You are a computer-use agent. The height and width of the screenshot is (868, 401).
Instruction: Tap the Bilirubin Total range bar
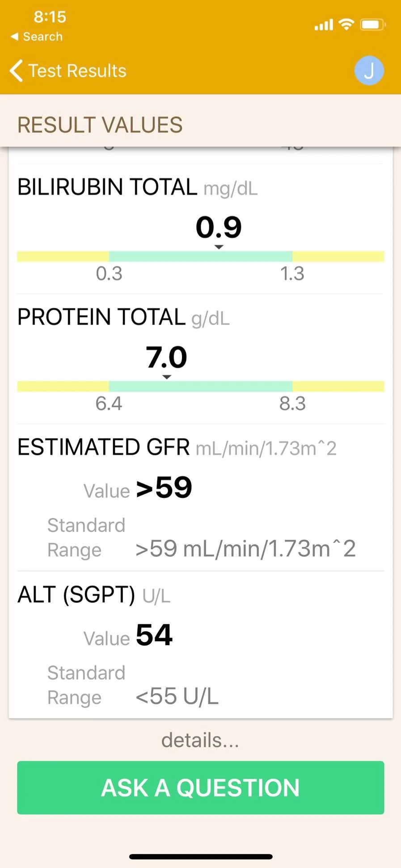(x=200, y=256)
